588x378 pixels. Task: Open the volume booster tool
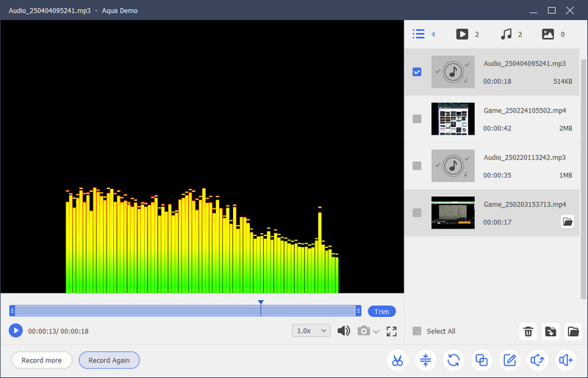[565, 360]
